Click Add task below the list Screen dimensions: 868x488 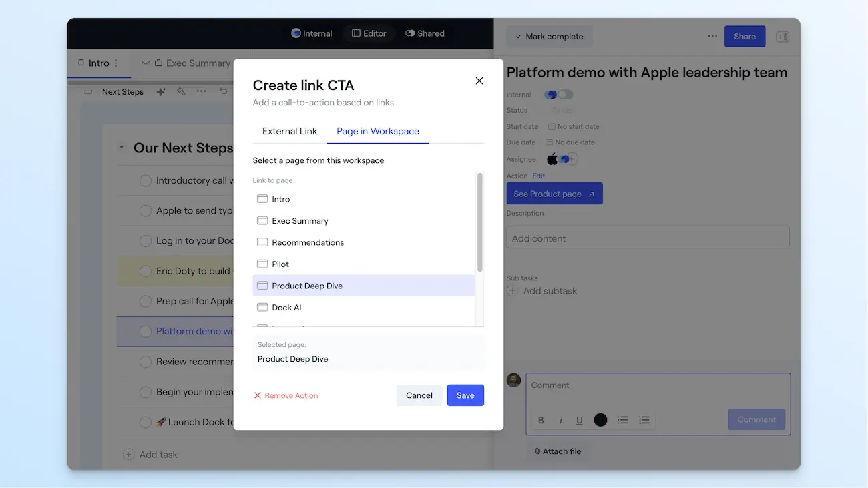(150, 455)
